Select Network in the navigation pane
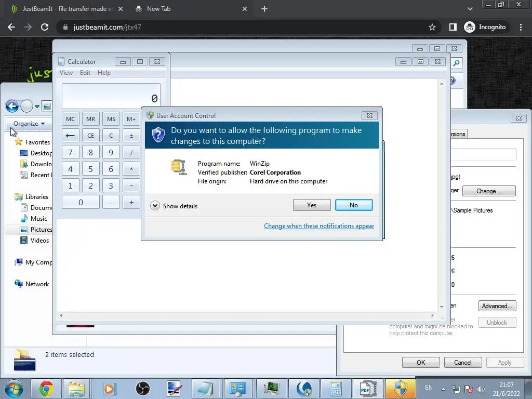This screenshot has width=532, height=399. 32,284
